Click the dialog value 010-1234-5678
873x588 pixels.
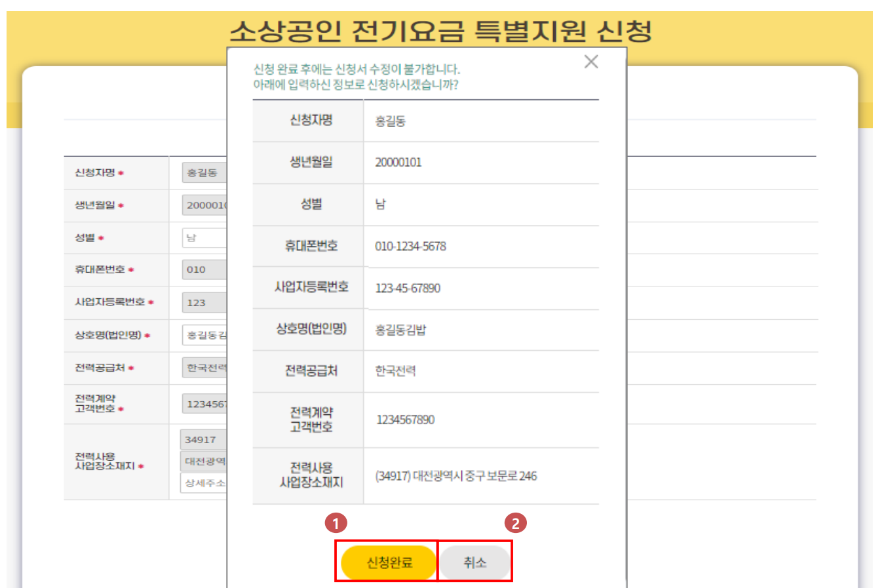click(410, 246)
